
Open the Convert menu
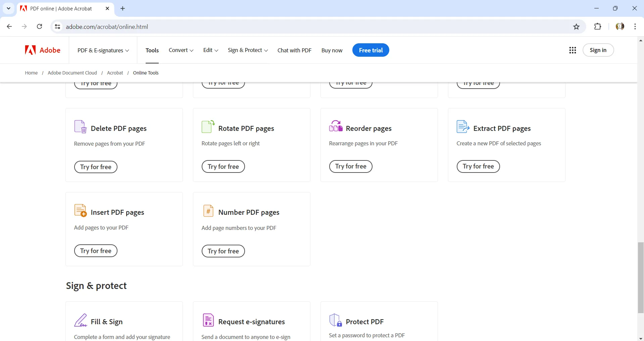(181, 50)
